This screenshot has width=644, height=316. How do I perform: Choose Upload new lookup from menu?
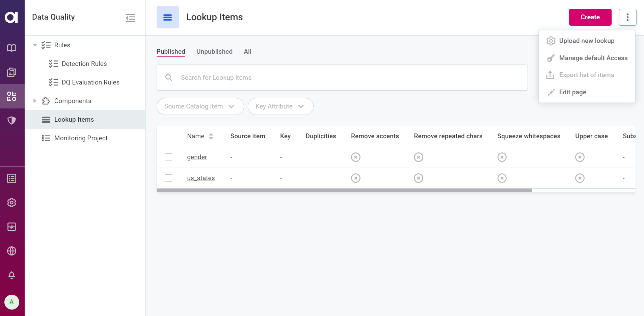587,41
